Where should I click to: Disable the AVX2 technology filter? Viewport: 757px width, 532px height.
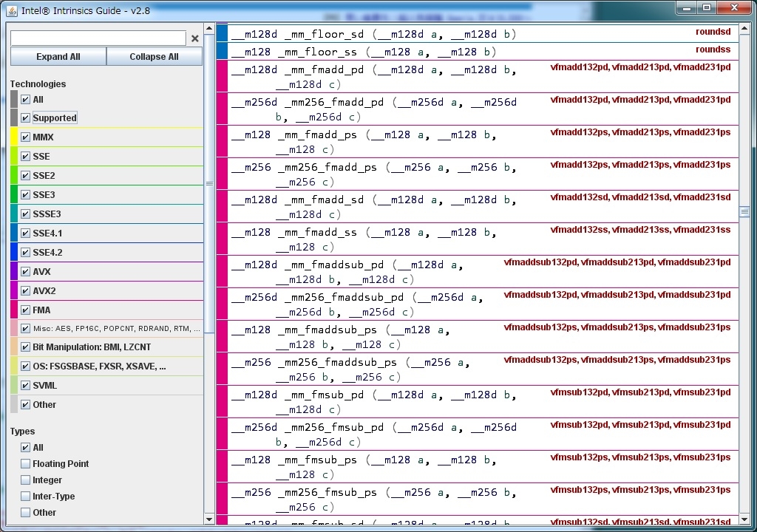pyautogui.click(x=26, y=291)
